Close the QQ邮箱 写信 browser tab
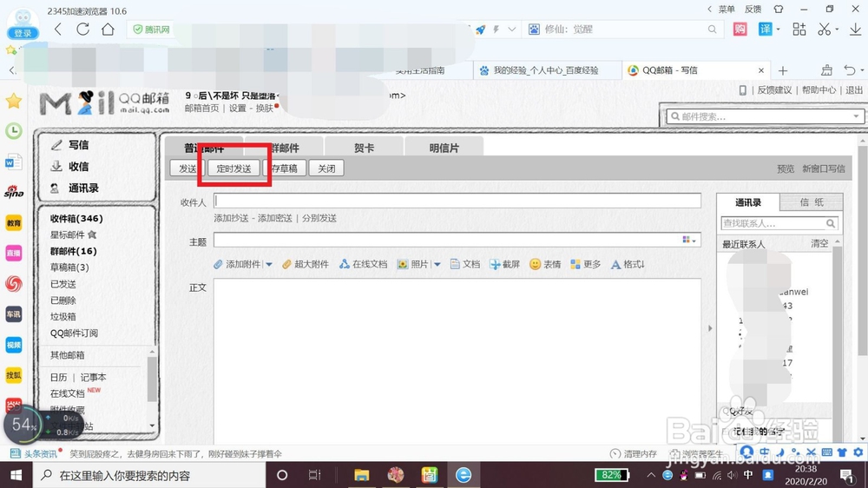The height and width of the screenshot is (488, 868). (x=761, y=70)
